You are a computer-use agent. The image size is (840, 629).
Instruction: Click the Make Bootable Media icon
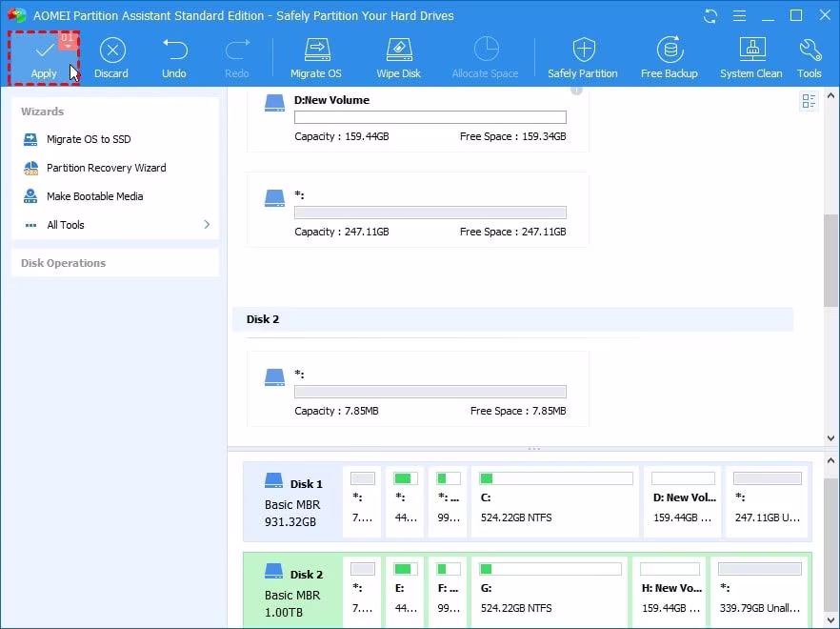(x=30, y=196)
